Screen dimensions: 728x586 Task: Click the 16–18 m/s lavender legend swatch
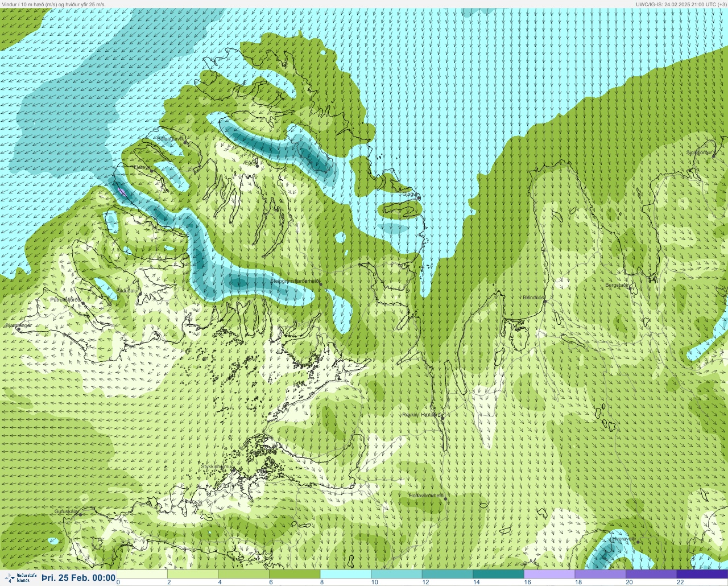(x=549, y=574)
